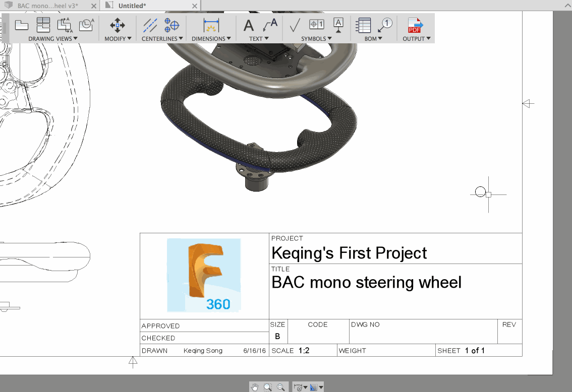Click the CHECKED field in title block

click(x=204, y=338)
